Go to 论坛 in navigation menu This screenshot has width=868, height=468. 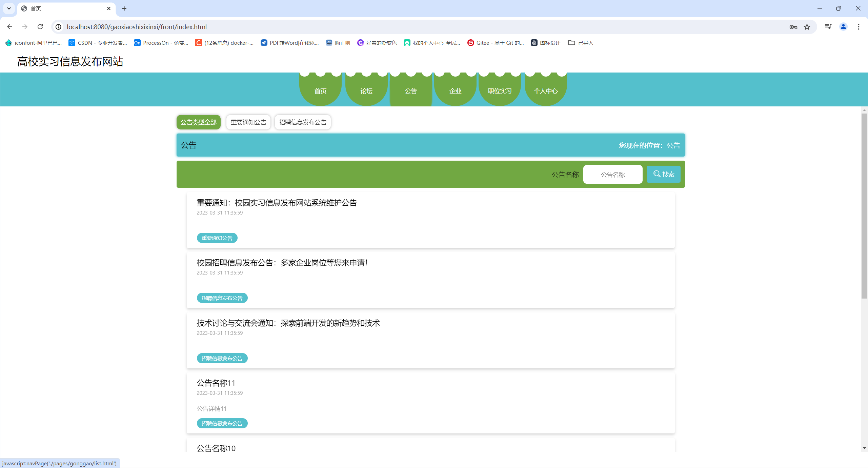366,91
